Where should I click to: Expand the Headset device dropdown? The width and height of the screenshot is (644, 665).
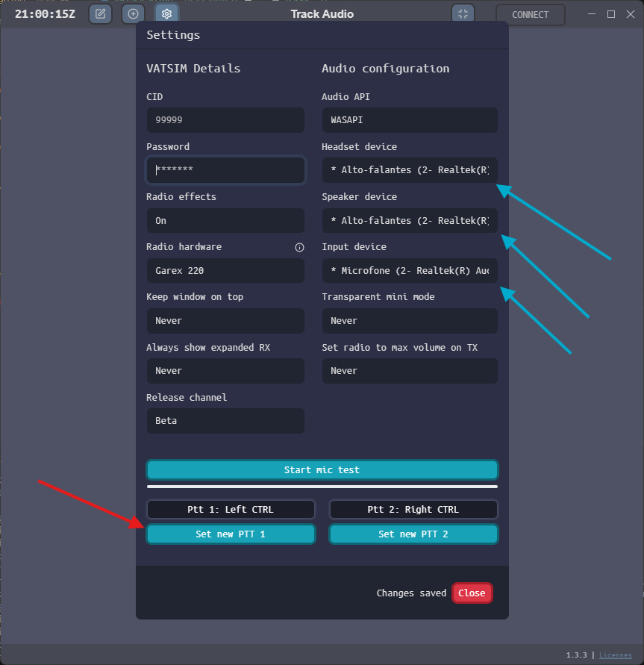click(x=409, y=170)
